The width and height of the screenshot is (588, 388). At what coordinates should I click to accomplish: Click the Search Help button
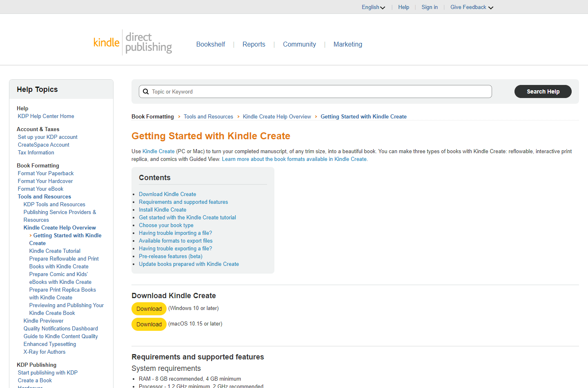coord(543,91)
